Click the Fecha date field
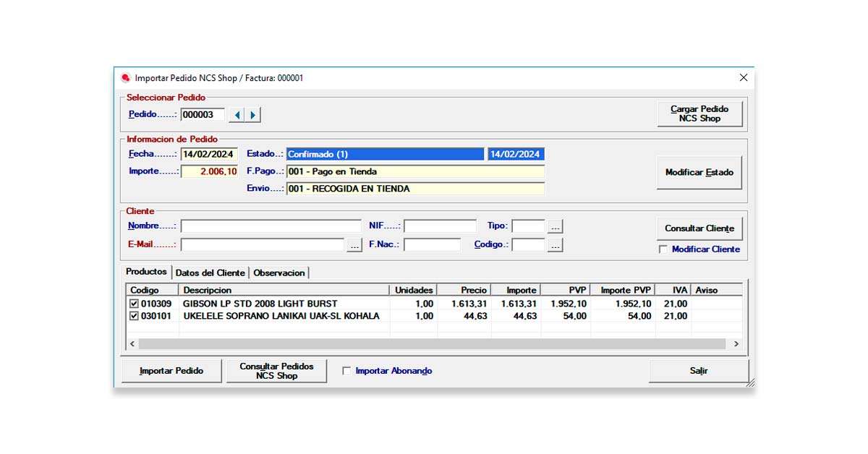This screenshot has height=454, width=868. tap(209, 154)
